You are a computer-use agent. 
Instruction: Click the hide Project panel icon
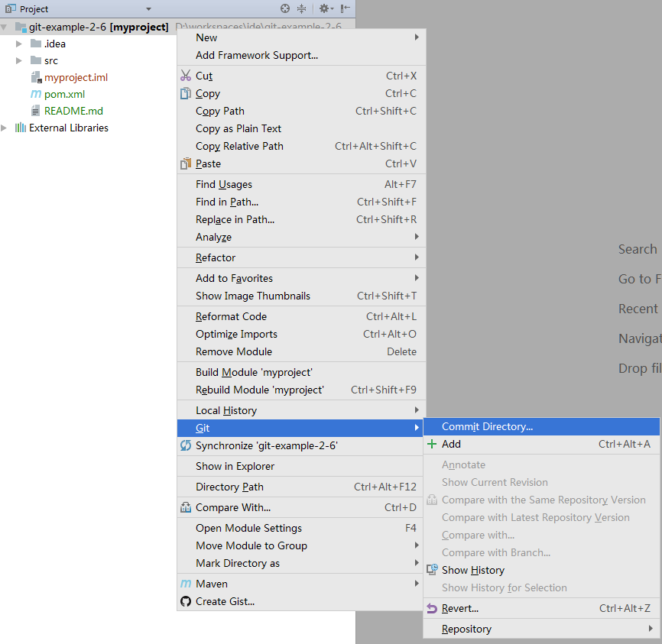[x=346, y=8]
